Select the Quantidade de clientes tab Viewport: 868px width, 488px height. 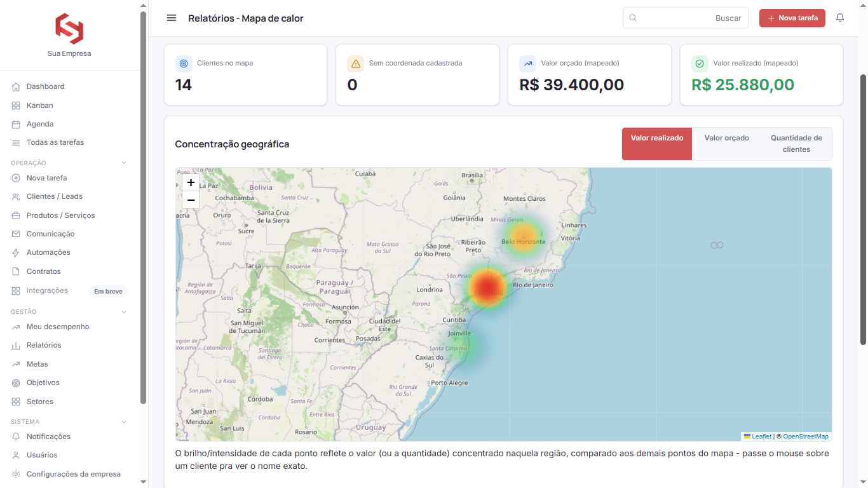pos(796,144)
